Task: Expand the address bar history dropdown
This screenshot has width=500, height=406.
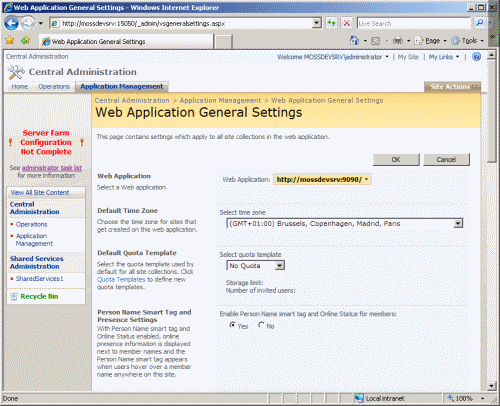Action: point(317,23)
